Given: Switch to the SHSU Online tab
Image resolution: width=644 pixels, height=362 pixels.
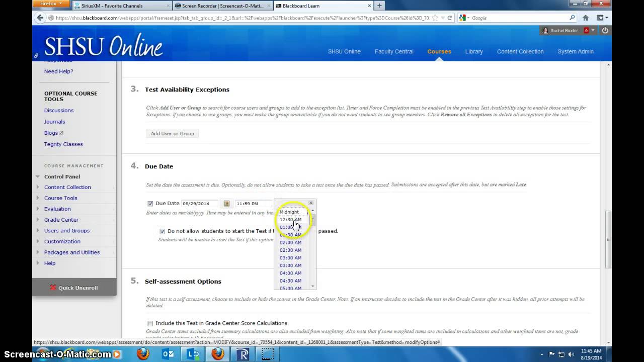Looking at the screenshot, I should click(x=344, y=51).
